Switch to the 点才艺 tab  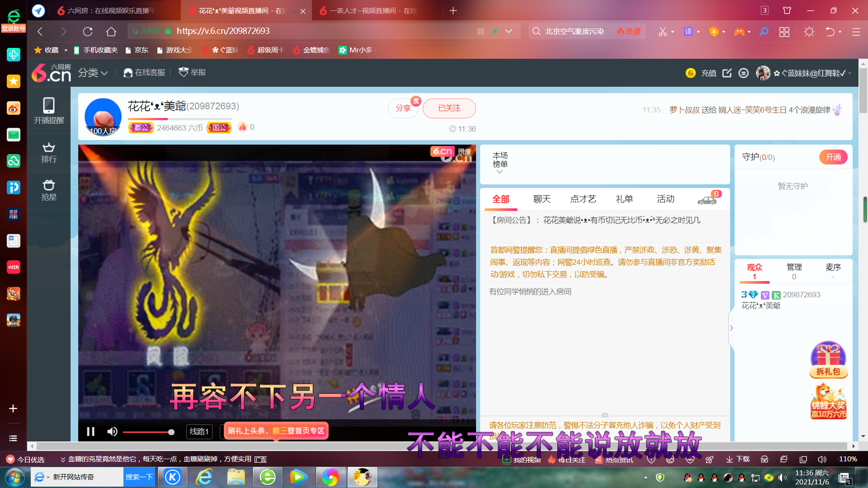583,199
